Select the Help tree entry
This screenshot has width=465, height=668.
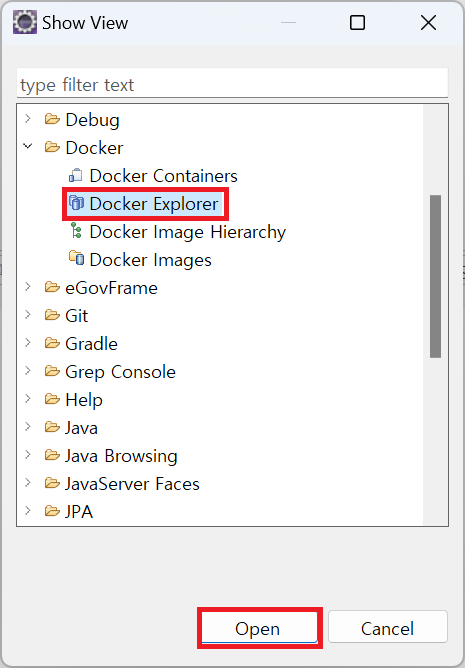point(84,400)
